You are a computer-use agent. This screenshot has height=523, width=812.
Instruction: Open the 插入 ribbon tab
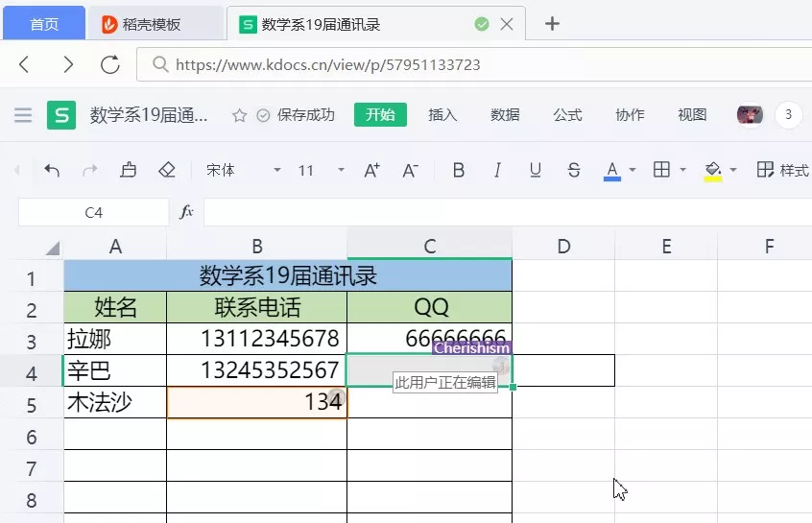(442, 114)
